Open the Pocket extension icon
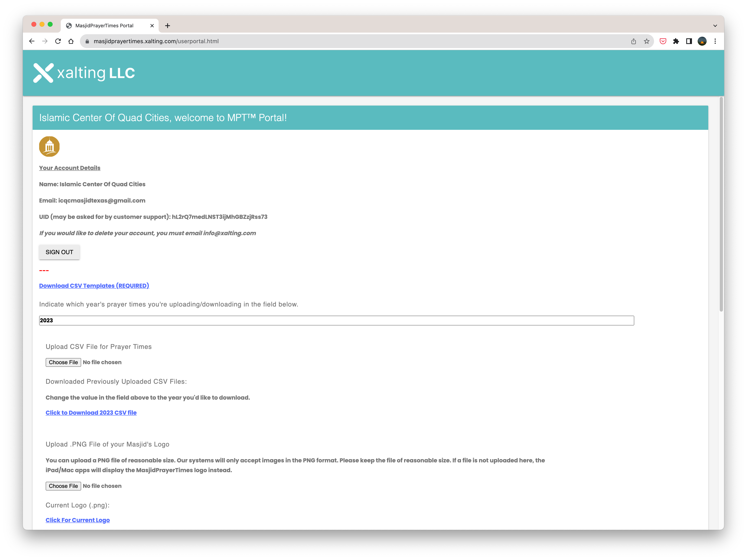The image size is (747, 560). (x=663, y=41)
